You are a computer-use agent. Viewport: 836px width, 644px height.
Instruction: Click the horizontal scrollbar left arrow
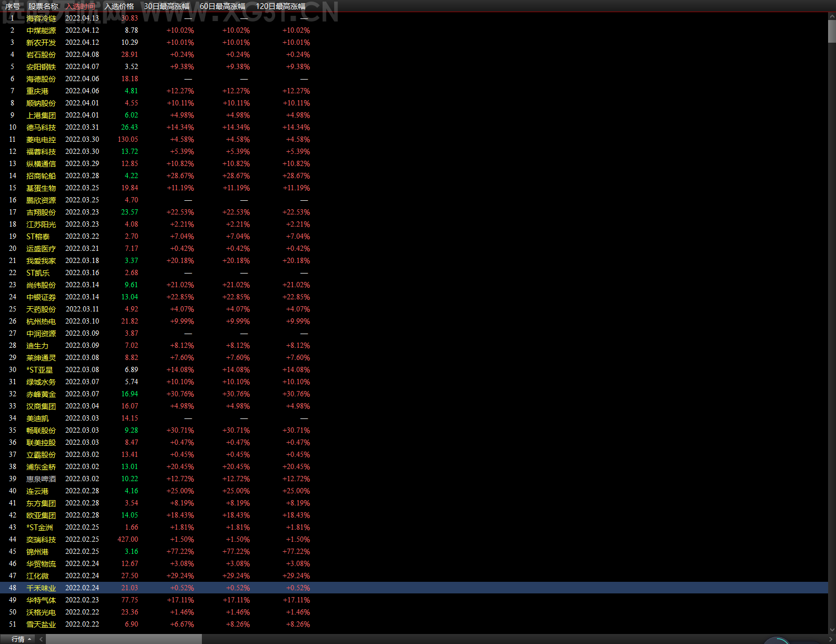coord(41,639)
